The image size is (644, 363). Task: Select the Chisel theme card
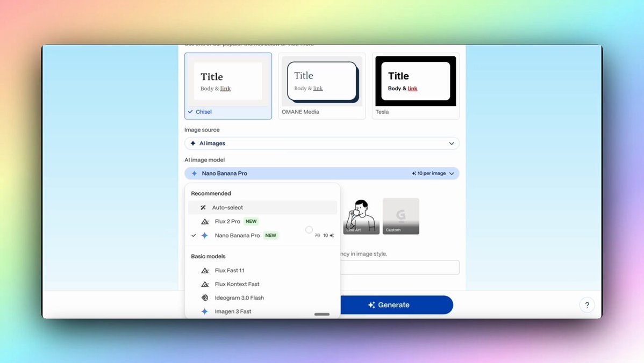coord(228,85)
